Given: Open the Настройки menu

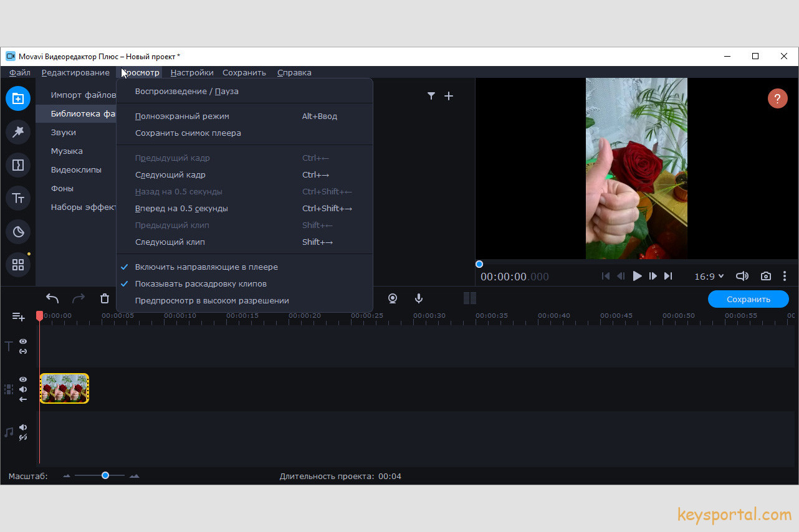Looking at the screenshot, I should pyautogui.click(x=192, y=72).
